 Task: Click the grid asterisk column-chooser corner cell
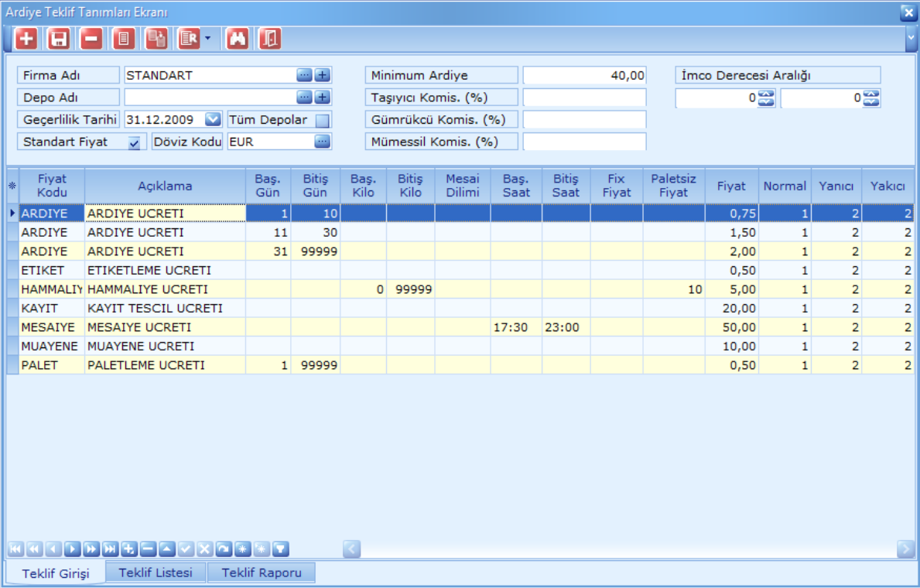click(12, 186)
